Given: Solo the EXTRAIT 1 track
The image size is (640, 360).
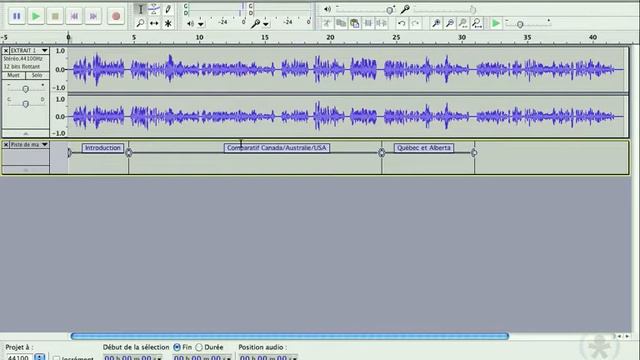Looking at the screenshot, I should 37,75.
